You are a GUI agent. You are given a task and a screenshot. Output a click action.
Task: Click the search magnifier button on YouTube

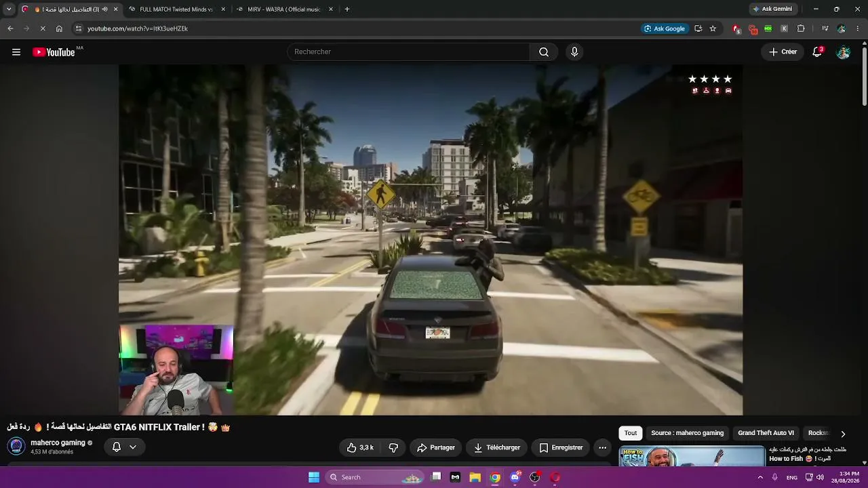point(544,52)
